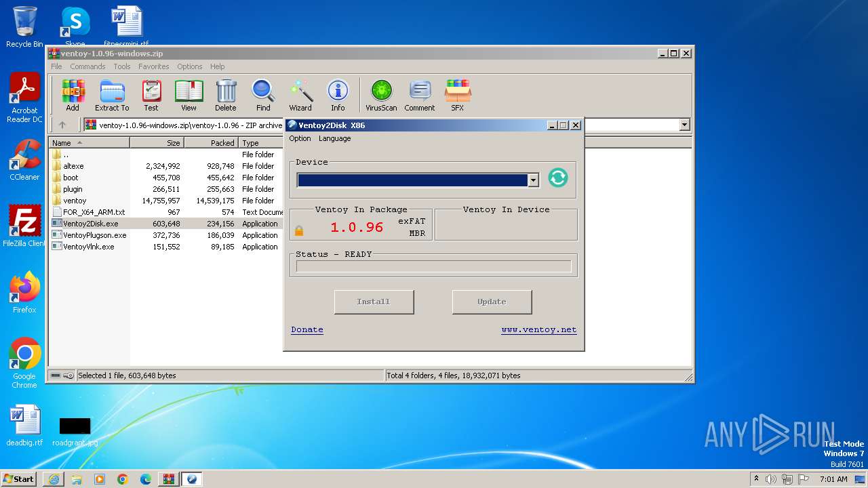Go up one folder with arrow icon

point(62,125)
